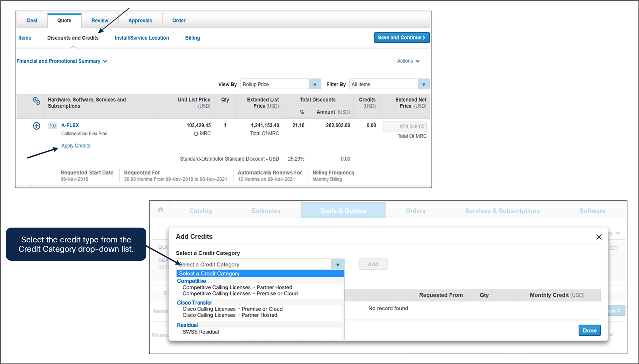This screenshot has width=639, height=364.
Task: Click the Residual group heading
Action: (x=187, y=325)
